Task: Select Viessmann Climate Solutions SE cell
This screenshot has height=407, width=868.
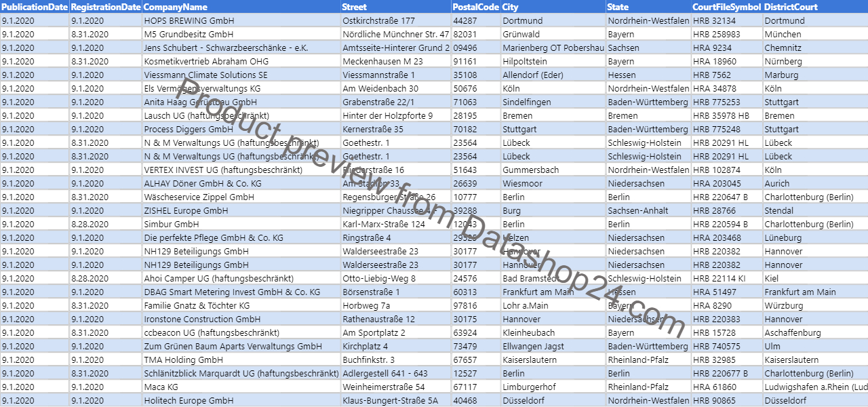Action: 241,75
